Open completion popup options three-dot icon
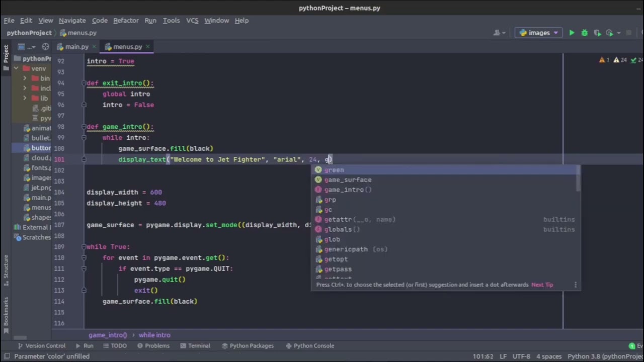This screenshot has width=644, height=362. click(x=575, y=285)
